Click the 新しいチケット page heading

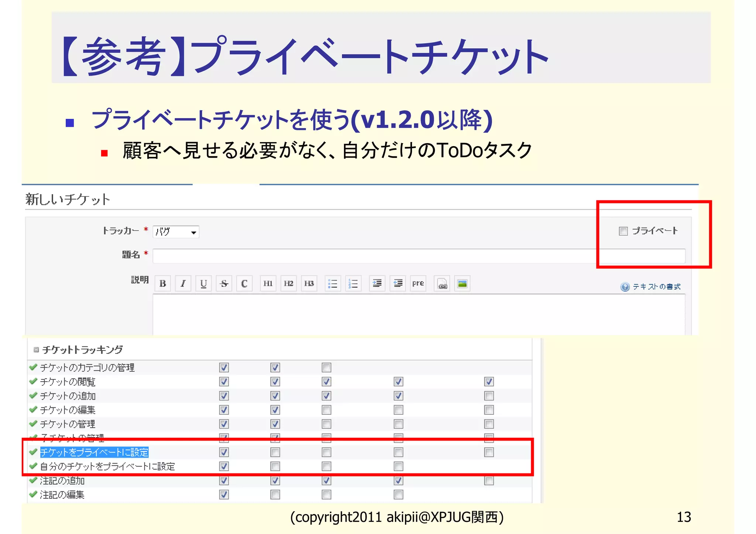[68, 199]
